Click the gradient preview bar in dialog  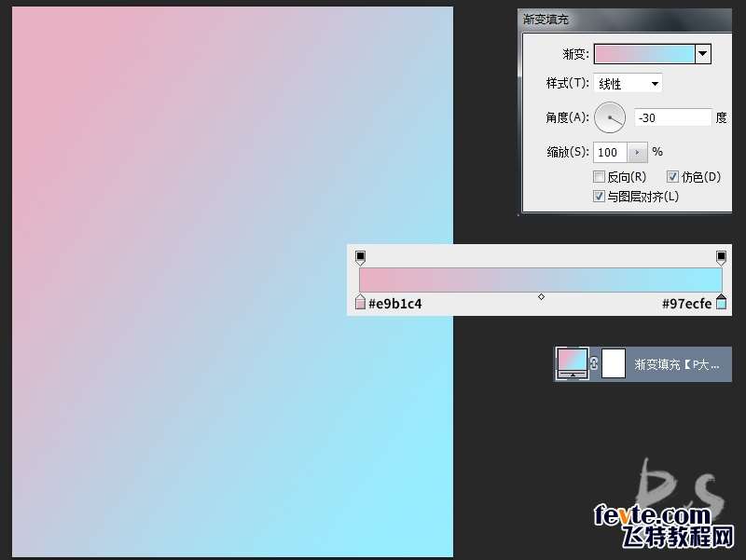[644, 54]
